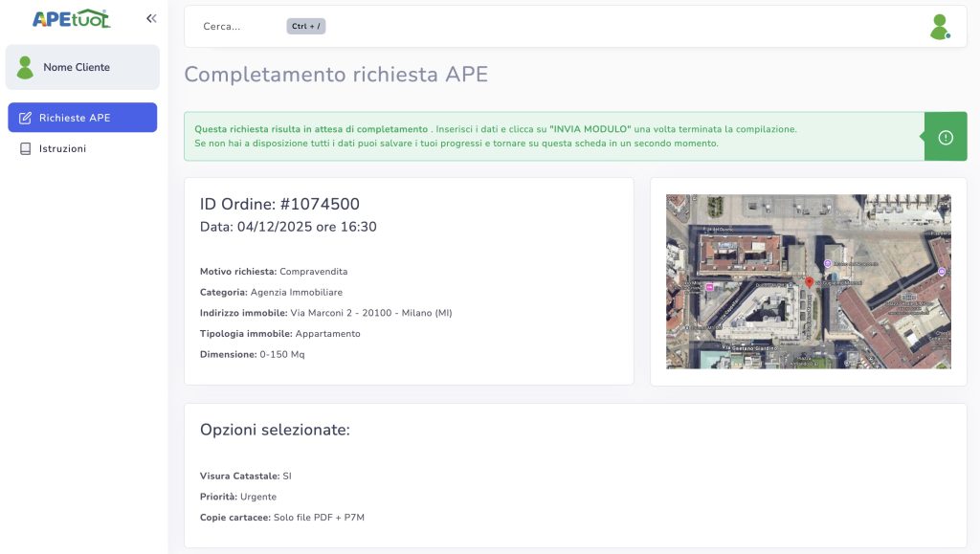980x554 pixels.
Task: Click the purple marker at the map's right edge
Action: 940,273
